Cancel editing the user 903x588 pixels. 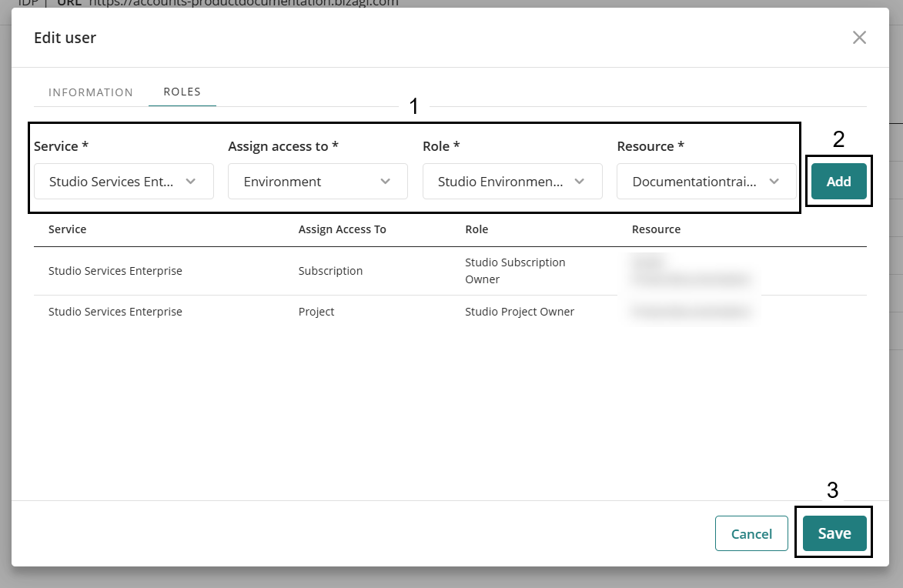751,533
